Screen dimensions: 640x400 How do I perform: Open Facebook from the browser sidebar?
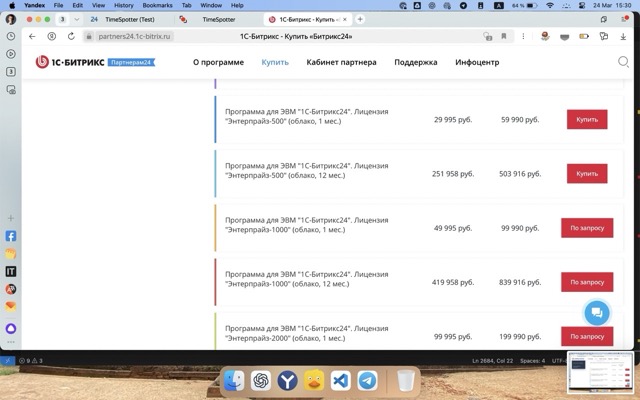[x=11, y=237]
